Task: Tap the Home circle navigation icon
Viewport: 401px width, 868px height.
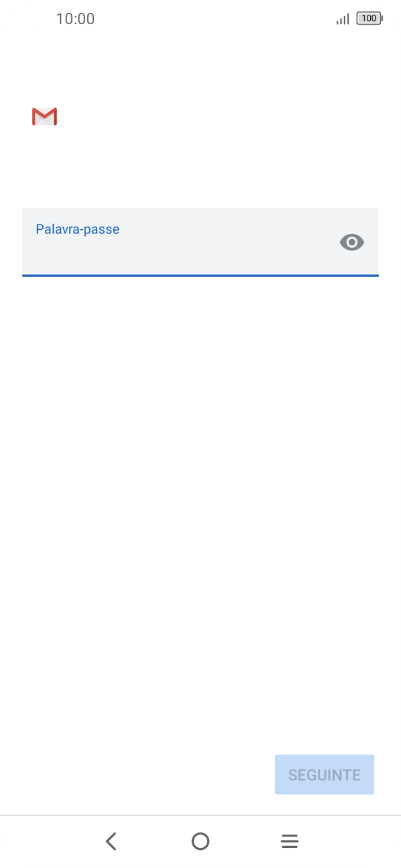Action: click(x=200, y=841)
